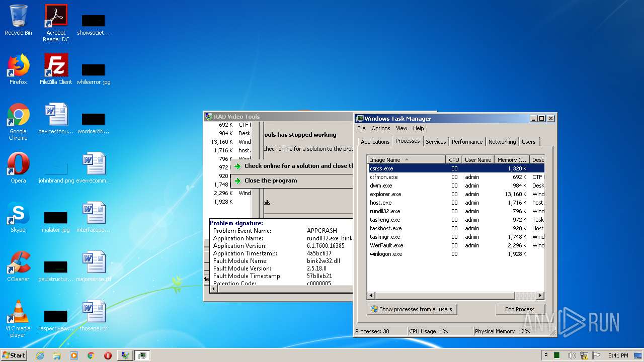644x362 pixels.
Task: Select taskhost.exe process row
Action: tap(456, 228)
